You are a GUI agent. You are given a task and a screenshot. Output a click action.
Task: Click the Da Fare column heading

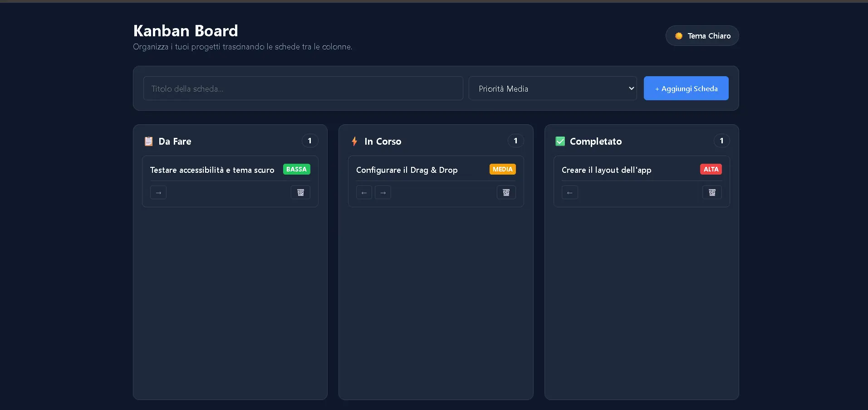point(175,142)
